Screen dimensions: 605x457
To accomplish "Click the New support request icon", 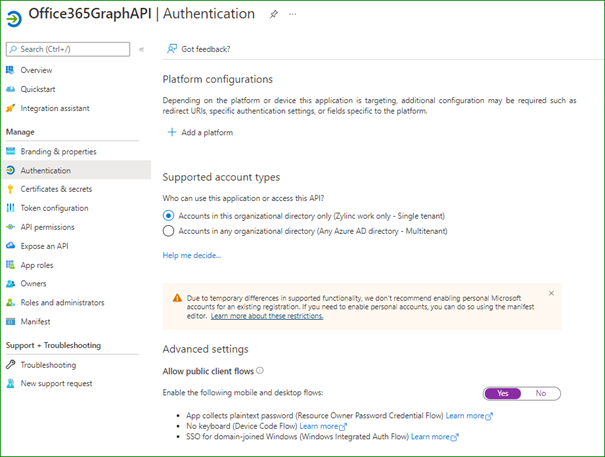I will [10, 383].
